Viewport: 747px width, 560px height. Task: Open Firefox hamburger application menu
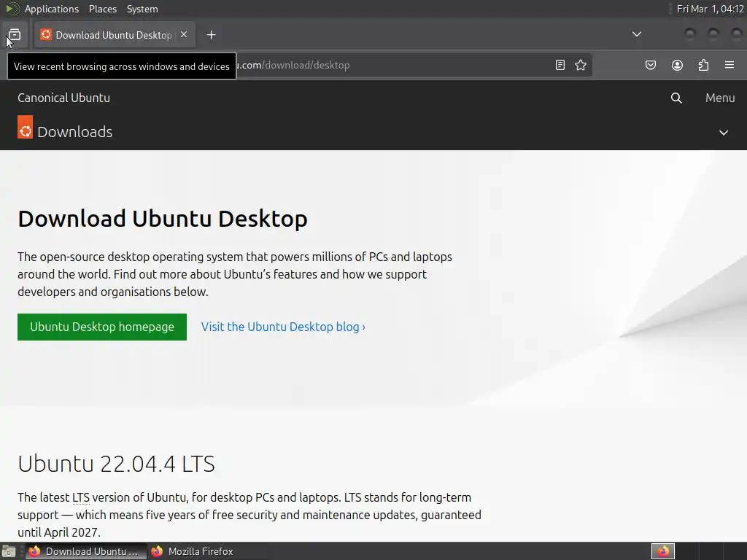click(729, 65)
